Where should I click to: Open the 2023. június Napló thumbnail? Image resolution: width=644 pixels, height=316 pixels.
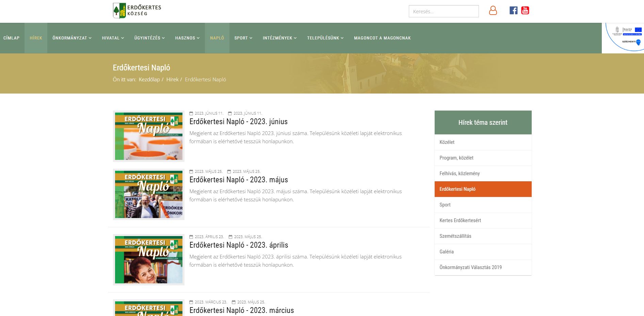(x=149, y=136)
